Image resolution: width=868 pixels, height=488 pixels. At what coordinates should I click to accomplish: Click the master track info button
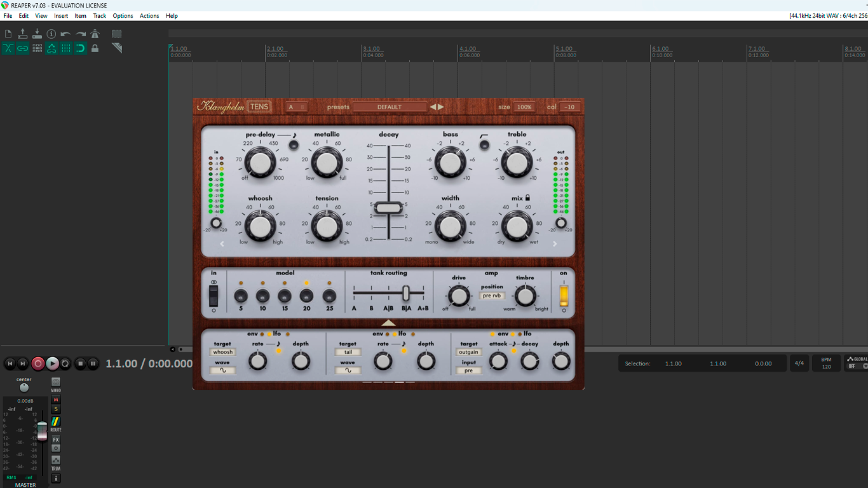click(x=56, y=478)
